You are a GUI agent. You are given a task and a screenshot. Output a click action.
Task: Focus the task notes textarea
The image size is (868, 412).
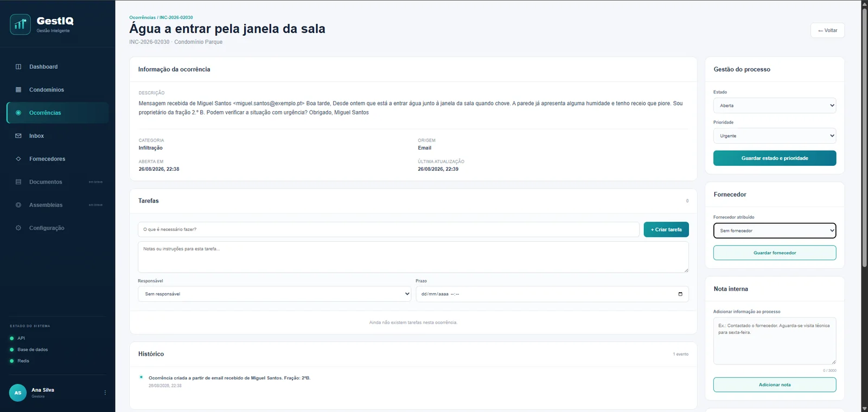413,257
